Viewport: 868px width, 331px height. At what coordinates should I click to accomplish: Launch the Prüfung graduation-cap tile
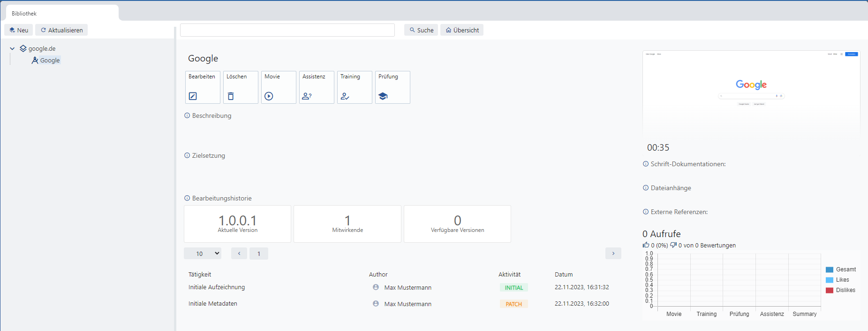coord(392,87)
